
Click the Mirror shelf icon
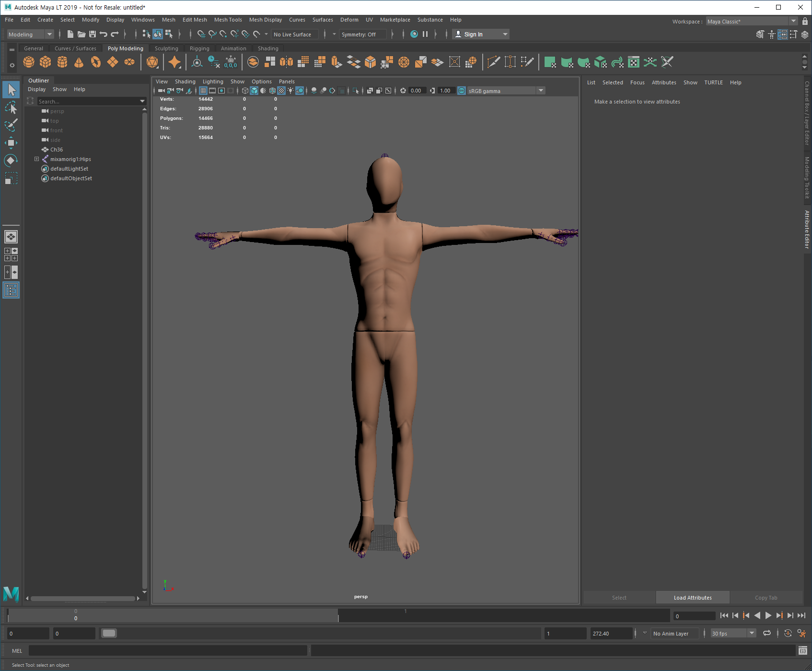pyautogui.click(x=287, y=62)
